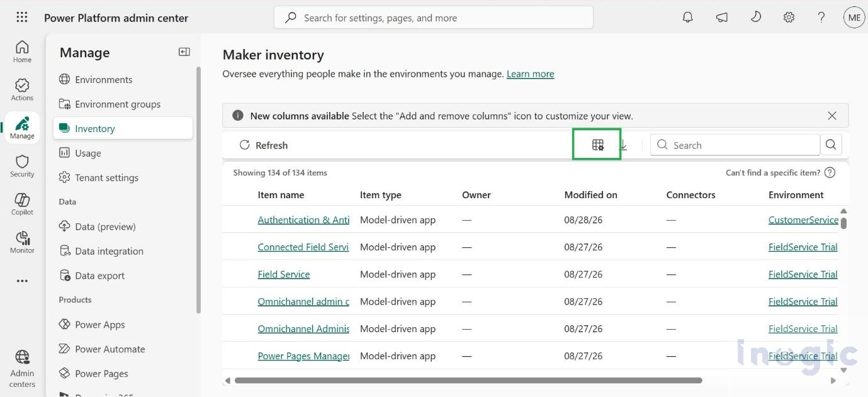Open Usage menu item

(x=123, y=153)
